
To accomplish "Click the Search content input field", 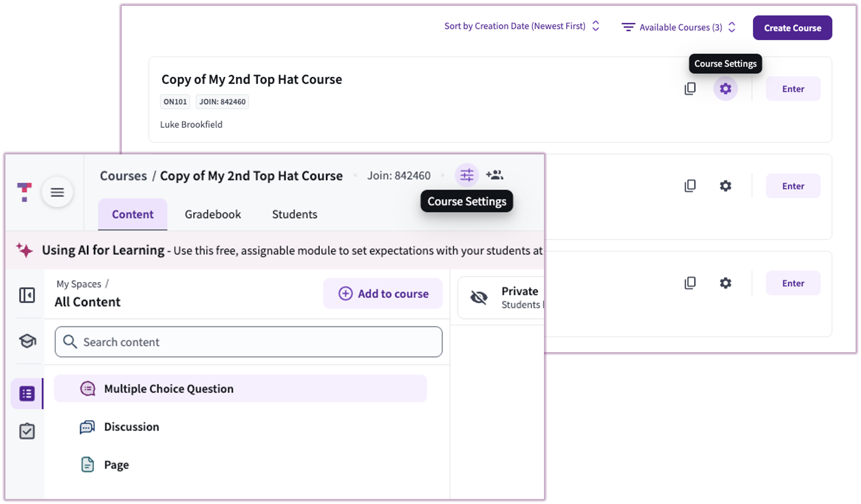I will (x=248, y=342).
